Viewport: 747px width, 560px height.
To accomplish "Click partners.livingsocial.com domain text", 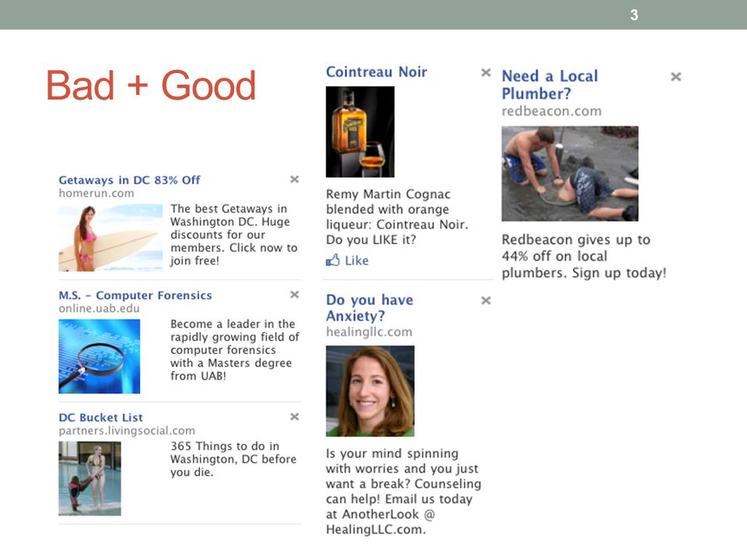I will [127, 431].
